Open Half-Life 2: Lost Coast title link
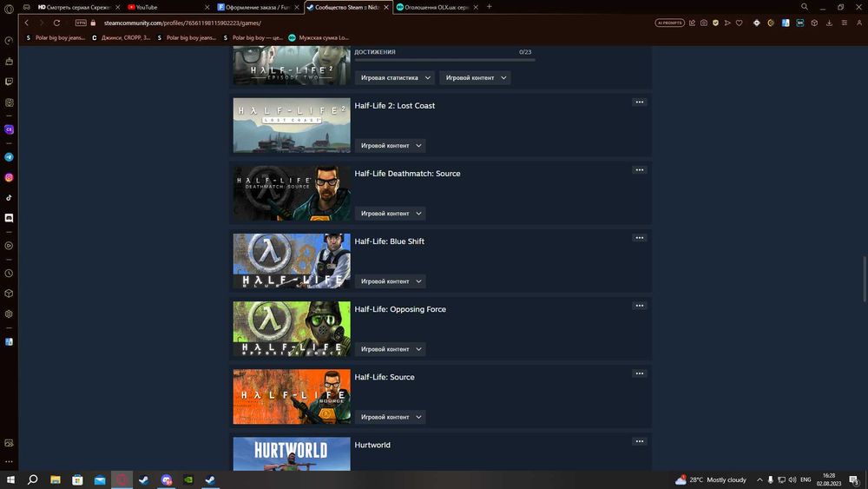The width and height of the screenshot is (868, 489). tap(395, 106)
